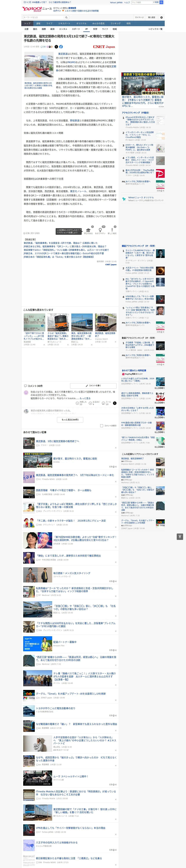Toggle the コメント非表示 checkbox

coord(102,426)
